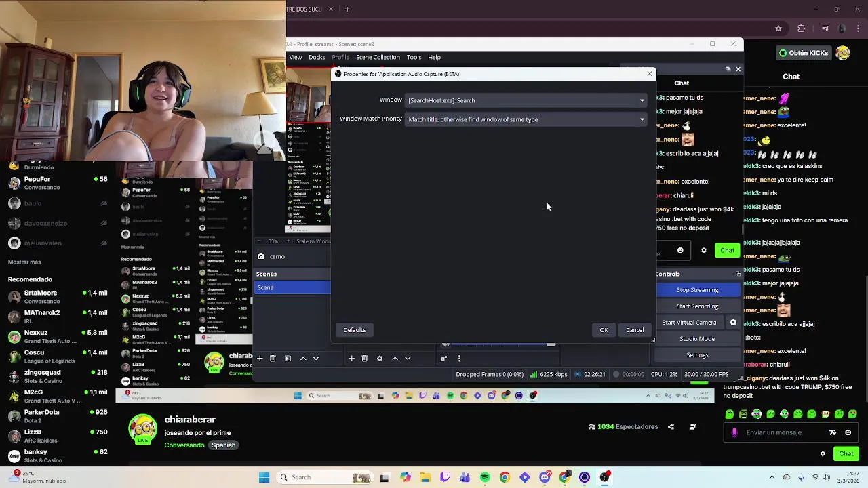Open chat settings gear in OBS dock
Image resolution: width=868 pixels, height=488 pixels.
pyautogui.click(x=703, y=250)
